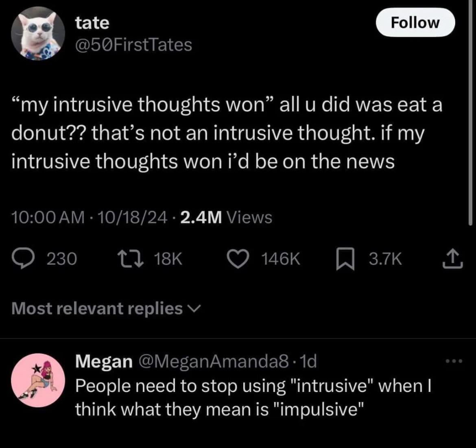The image size is (476, 448).
Task: Click the retweet arrows icon
Action: (131, 259)
